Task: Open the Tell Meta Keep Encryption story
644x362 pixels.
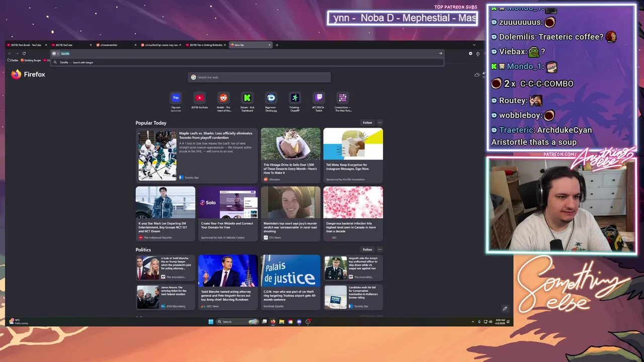Action: tap(353, 156)
